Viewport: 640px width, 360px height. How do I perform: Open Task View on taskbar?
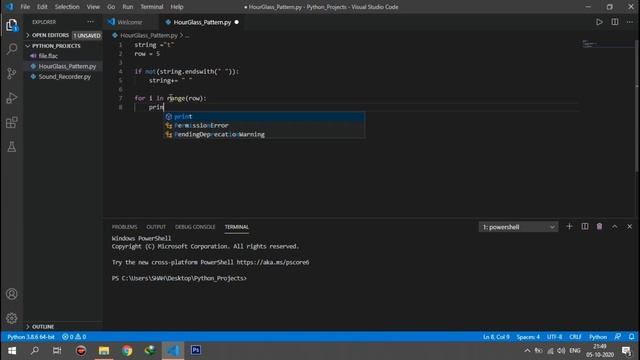pyautogui.click(x=57, y=351)
